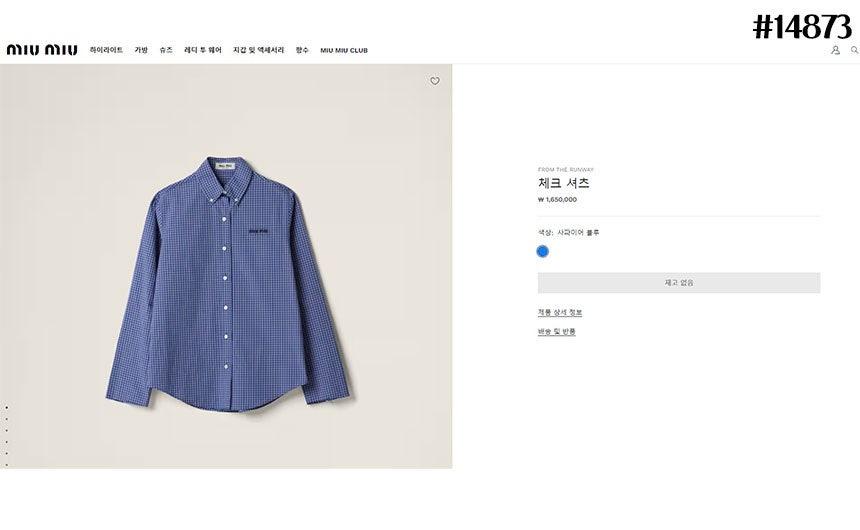Select the sapphire blue color swatch

[x=542, y=251]
